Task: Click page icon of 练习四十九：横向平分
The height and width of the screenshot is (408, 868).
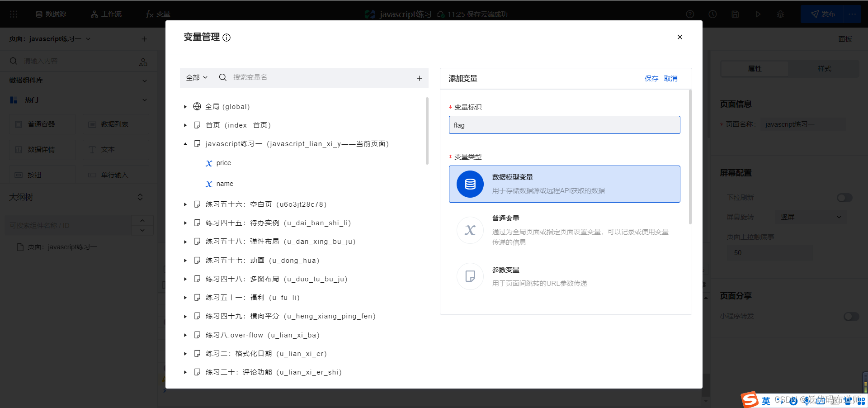Action: click(197, 316)
